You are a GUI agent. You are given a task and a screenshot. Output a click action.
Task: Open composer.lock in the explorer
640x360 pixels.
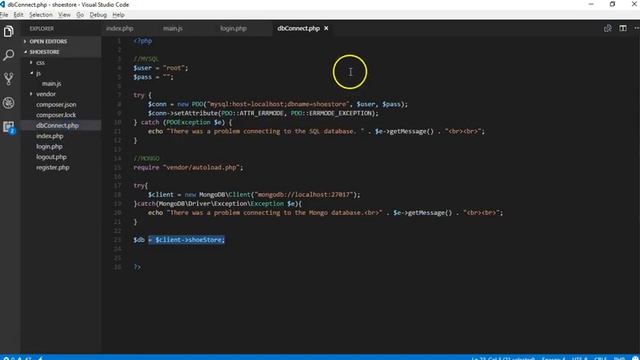pos(56,115)
